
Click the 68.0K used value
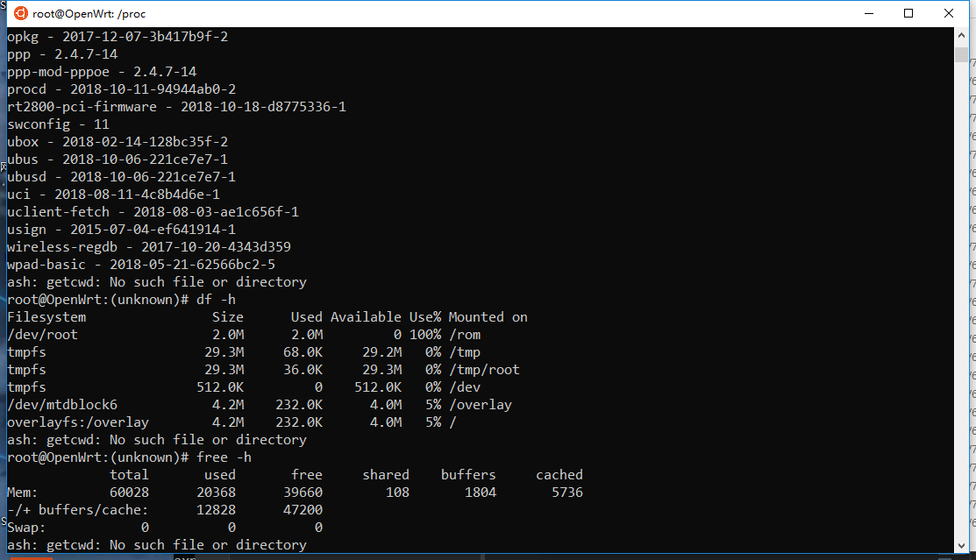(x=303, y=352)
